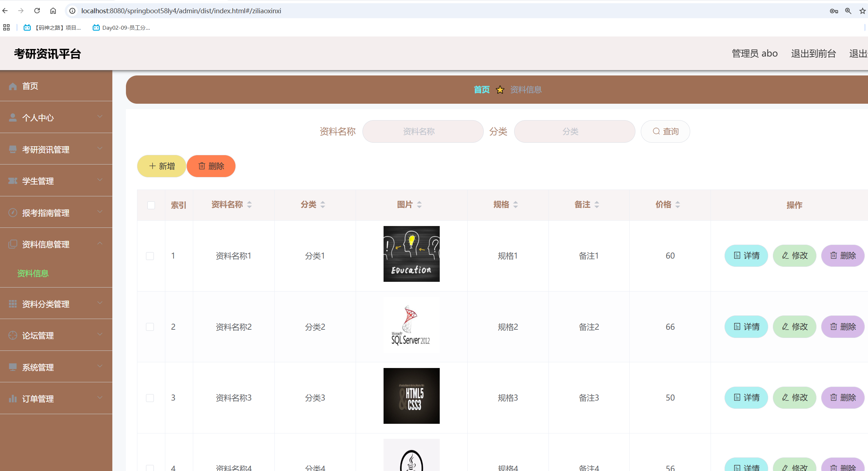Screen dimensions: 868x471
Task: Open 订单管理 via its chart icon
Action: pos(13,398)
